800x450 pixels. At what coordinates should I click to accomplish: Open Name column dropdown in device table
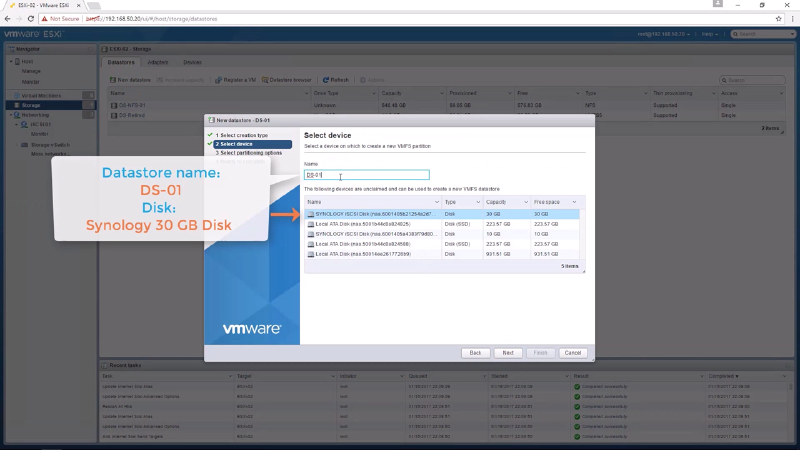click(x=436, y=202)
